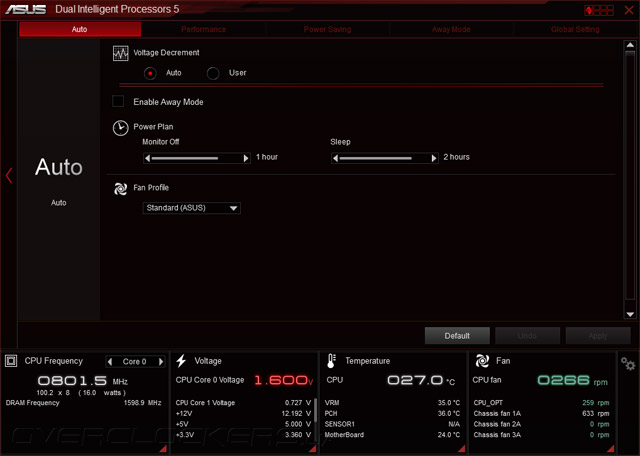Image resolution: width=640 pixels, height=456 pixels.
Task: Click the +12V voltage row
Action: pyautogui.click(x=243, y=414)
